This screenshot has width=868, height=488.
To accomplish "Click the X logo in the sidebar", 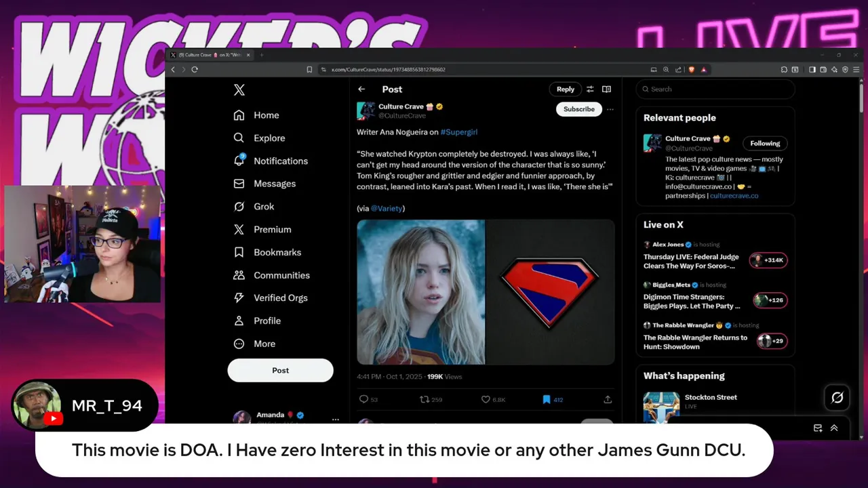I will (239, 90).
